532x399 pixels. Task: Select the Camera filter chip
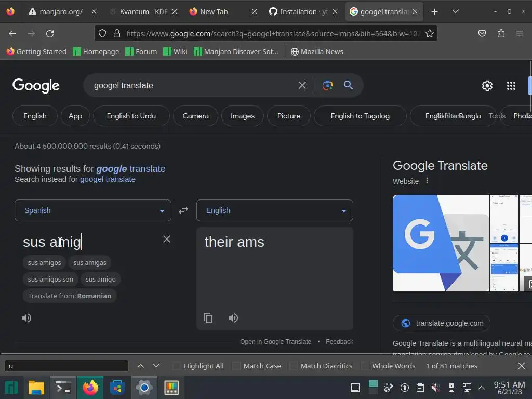coord(195,116)
